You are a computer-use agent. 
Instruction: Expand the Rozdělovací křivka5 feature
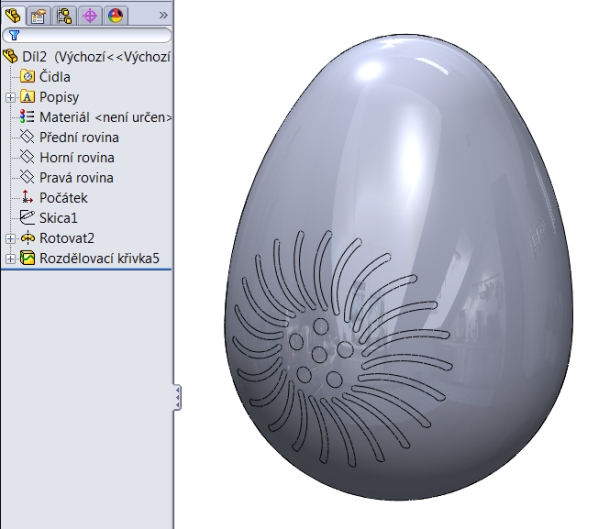pos(10,259)
